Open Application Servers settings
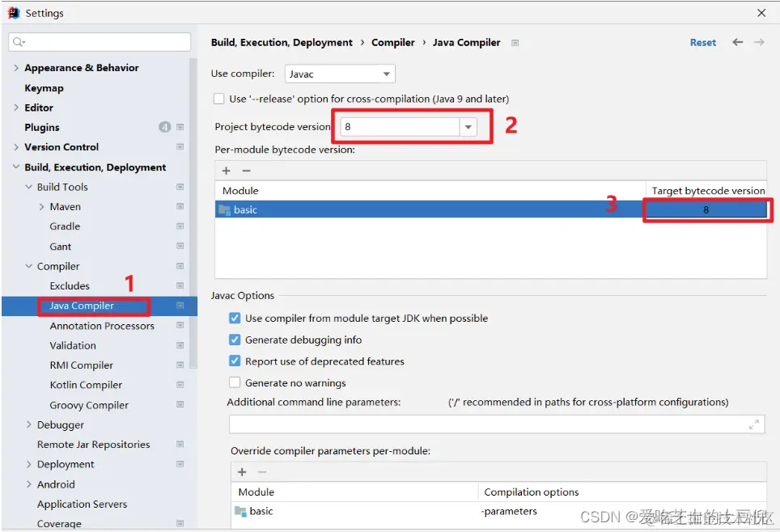Image resolution: width=780 pixels, height=532 pixels. pyautogui.click(x=82, y=505)
